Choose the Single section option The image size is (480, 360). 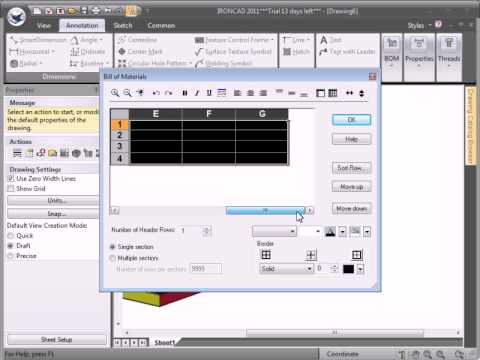point(113,247)
